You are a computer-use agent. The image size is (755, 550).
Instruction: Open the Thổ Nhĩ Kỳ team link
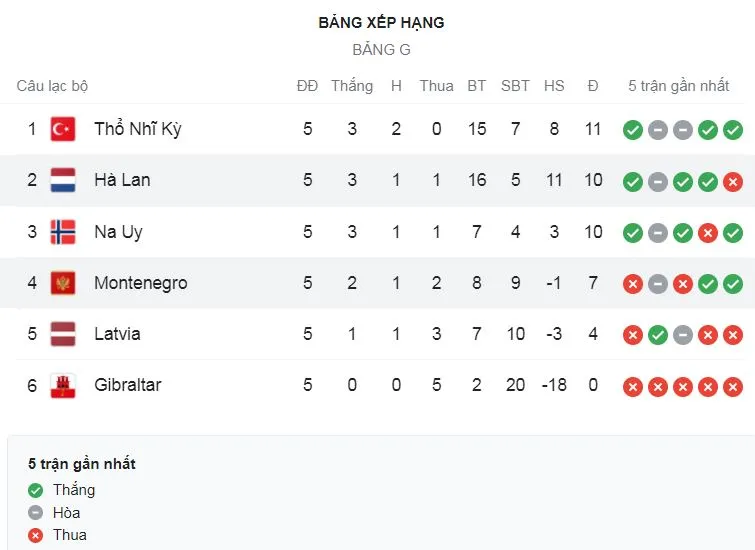tap(137, 129)
